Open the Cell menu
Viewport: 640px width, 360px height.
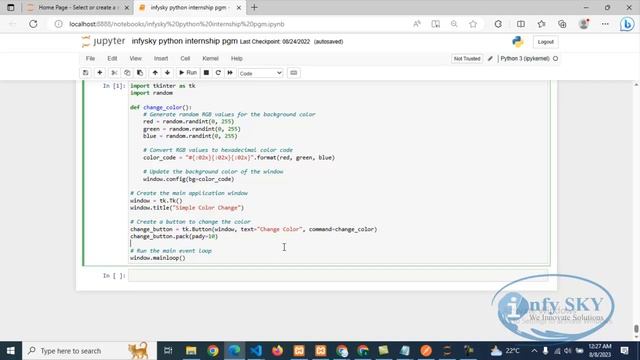pos(185,58)
